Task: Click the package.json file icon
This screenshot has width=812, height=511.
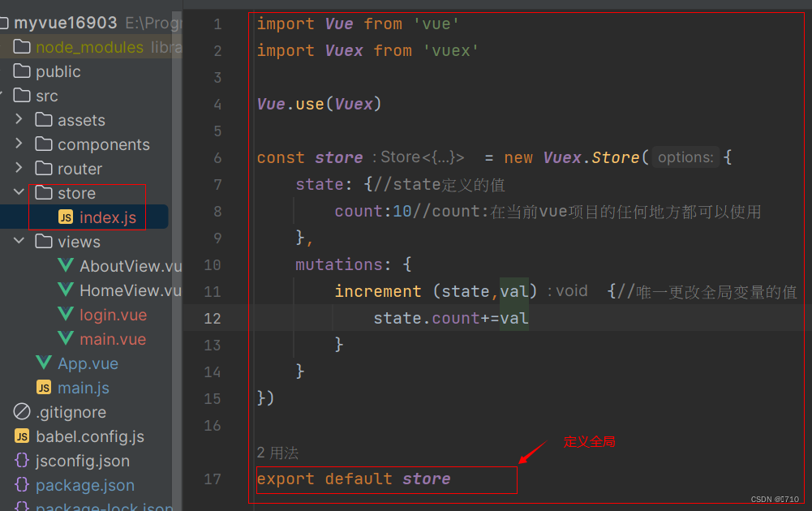Action: pos(22,484)
